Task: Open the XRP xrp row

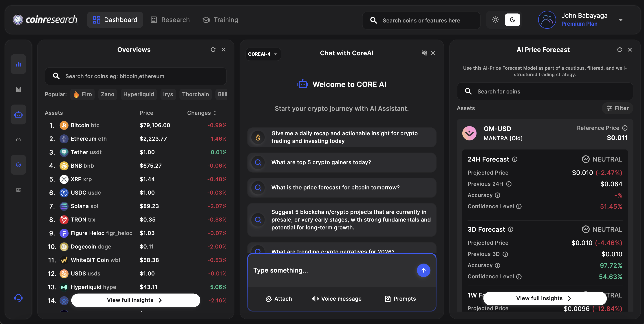Action: (x=136, y=179)
